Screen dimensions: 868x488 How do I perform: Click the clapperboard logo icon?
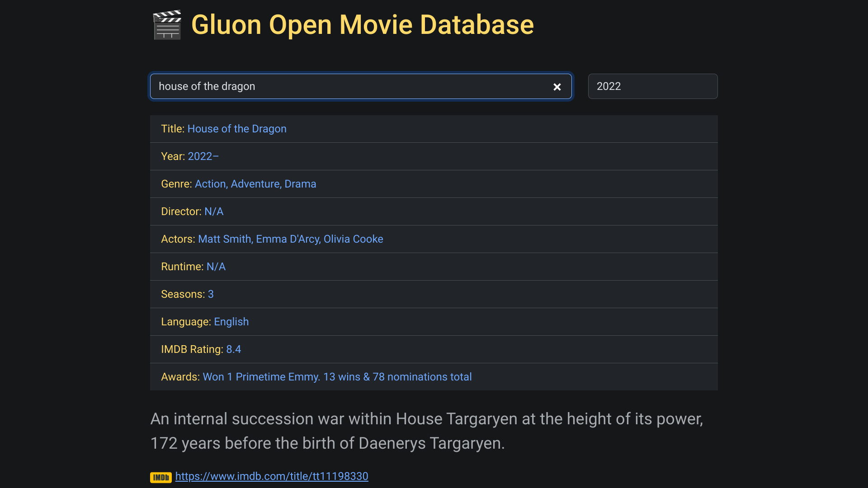pyautogui.click(x=167, y=25)
